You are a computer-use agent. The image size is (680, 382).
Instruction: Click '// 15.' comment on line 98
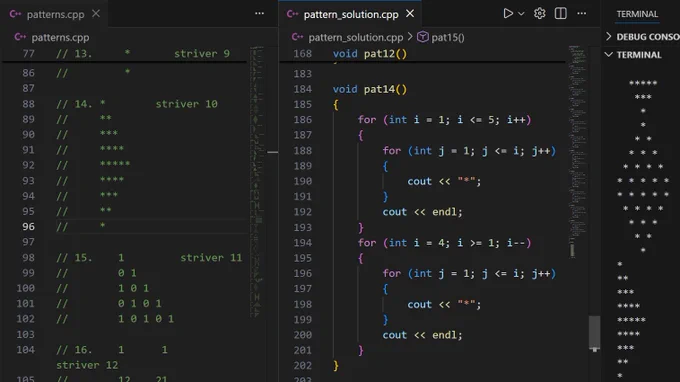pyautogui.click(x=74, y=258)
